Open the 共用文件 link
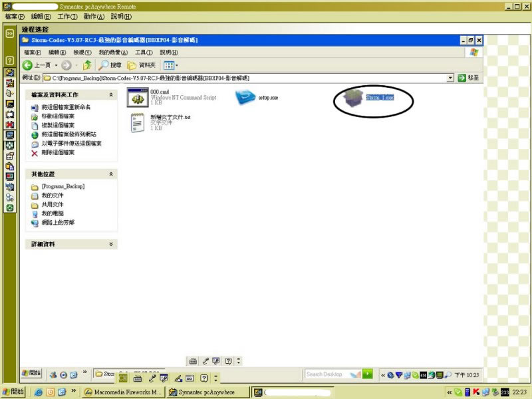This screenshot has height=399, width=532. coord(53,205)
